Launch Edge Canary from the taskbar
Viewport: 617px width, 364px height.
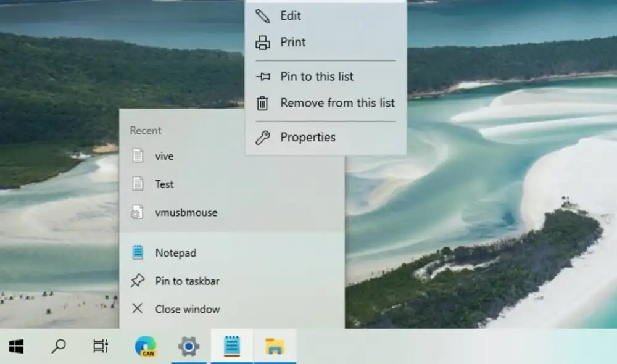(146, 346)
